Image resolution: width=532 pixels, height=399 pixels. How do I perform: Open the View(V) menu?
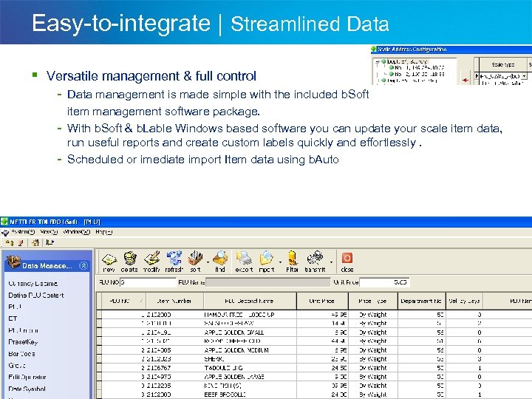pos(49,232)
